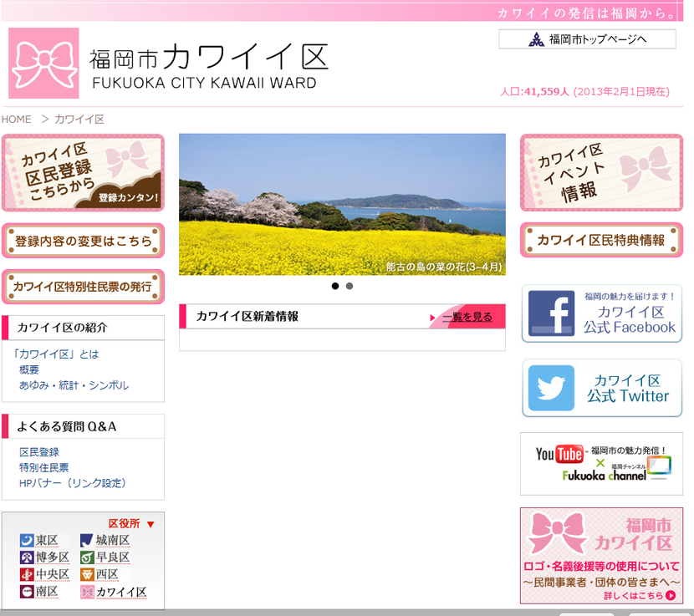This screenshot has height=616, width=694.
Task: Click the YouTube logo
Action: [x=559, y=454]
